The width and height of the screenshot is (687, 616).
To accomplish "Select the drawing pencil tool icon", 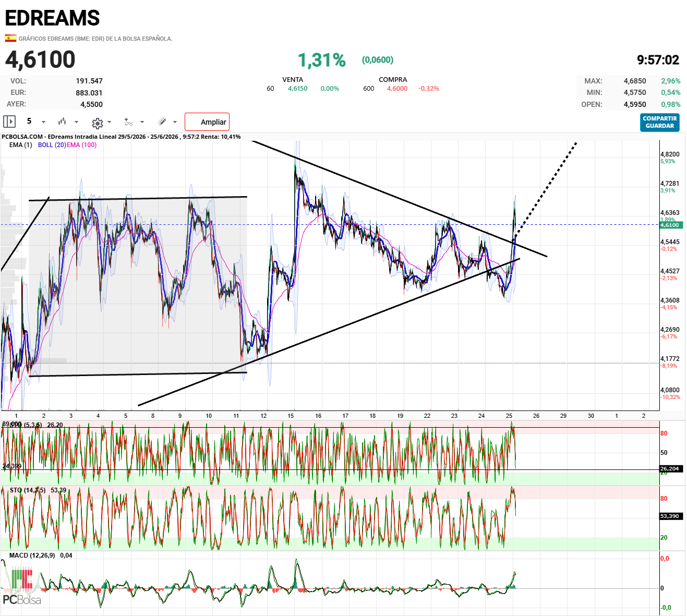I will tap(162, 122).
